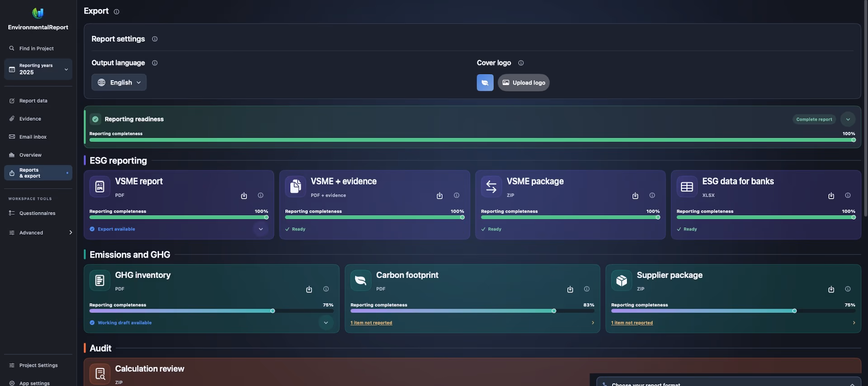The width and height of the screenshot is (868, 386).
Task: Expand the Reporting readiness panel chevron
Action: (848, 119)
